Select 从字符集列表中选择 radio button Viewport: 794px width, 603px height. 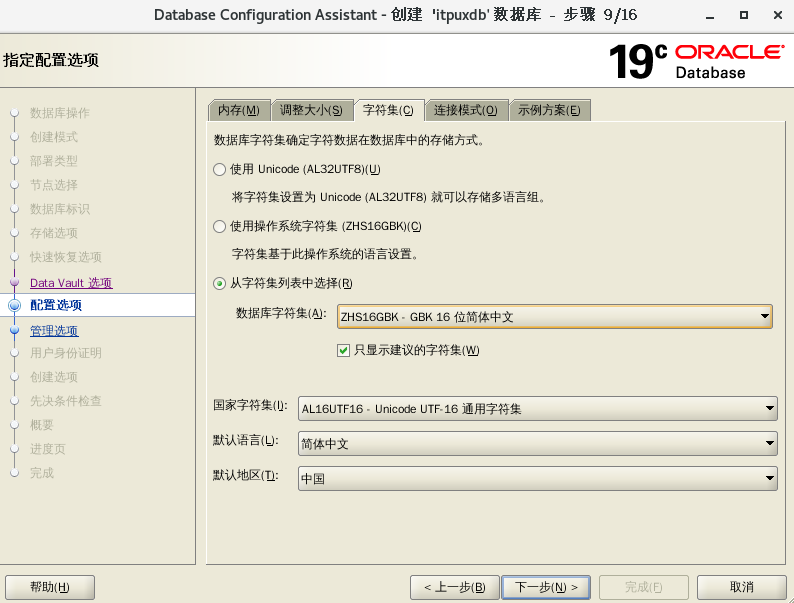coord(219,284)
